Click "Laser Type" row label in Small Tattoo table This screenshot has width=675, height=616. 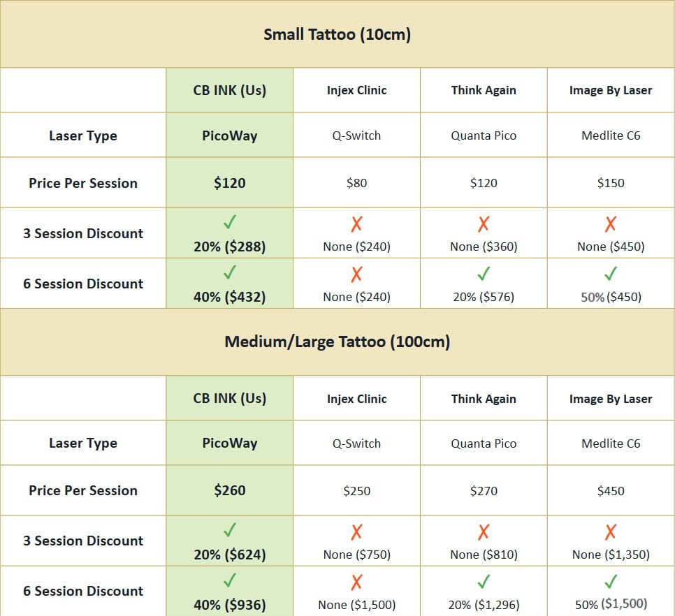click(83, 136)
